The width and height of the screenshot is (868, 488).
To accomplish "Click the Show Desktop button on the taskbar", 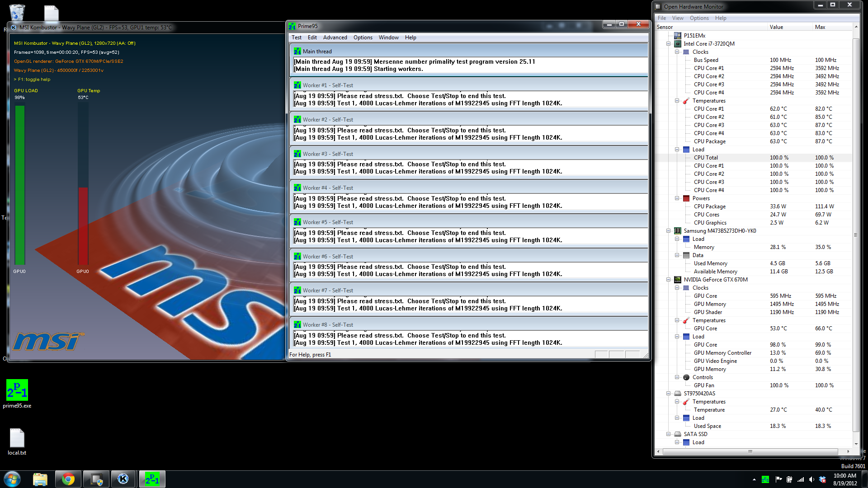I will [864, 479].
